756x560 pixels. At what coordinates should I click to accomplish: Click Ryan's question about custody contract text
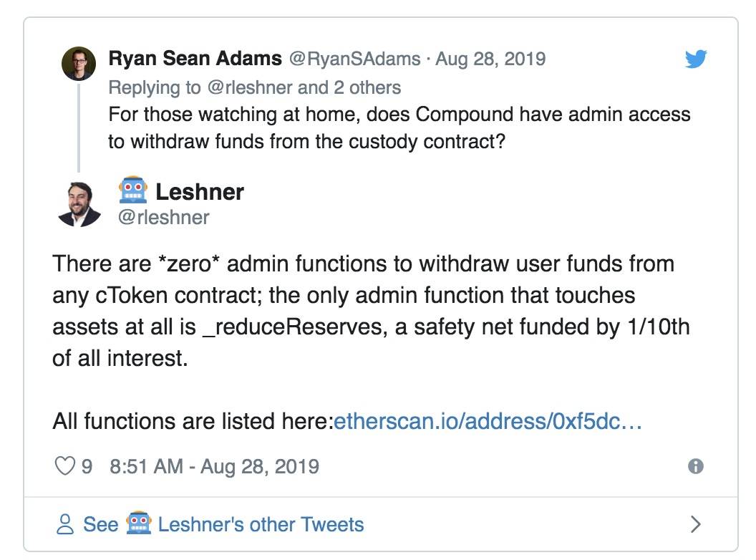pos(399,127)
